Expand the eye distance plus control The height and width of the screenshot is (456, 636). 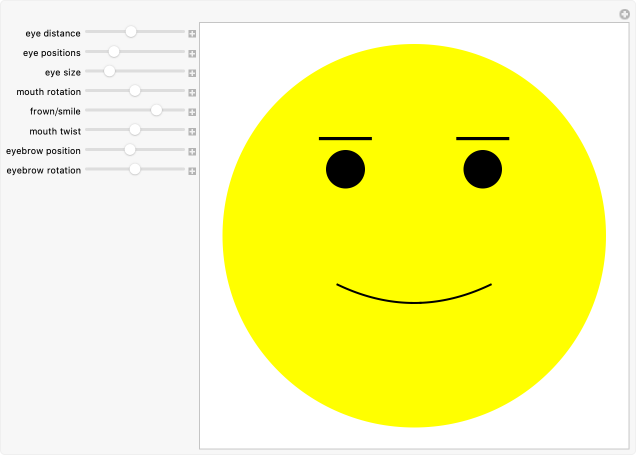(x=192, y=34)
